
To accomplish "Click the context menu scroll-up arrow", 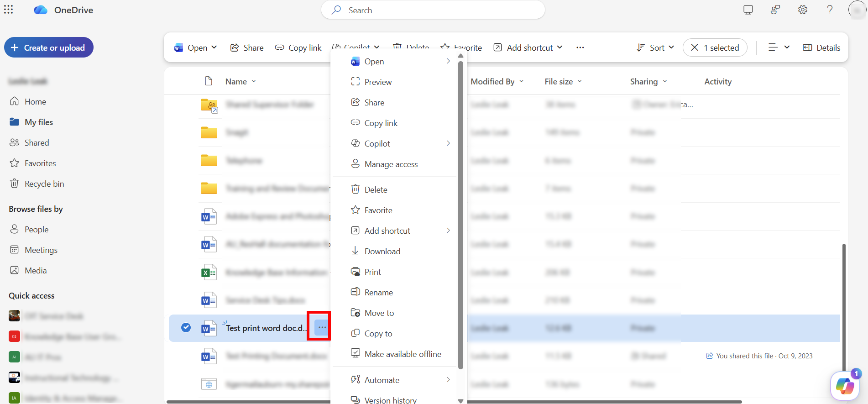I will (x=460, y=56).
